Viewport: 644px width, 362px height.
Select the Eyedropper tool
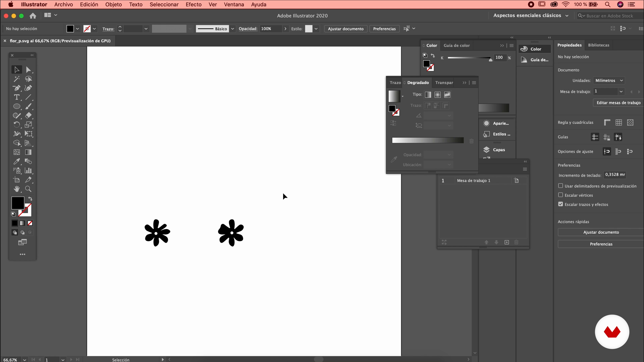pos(16,161)
